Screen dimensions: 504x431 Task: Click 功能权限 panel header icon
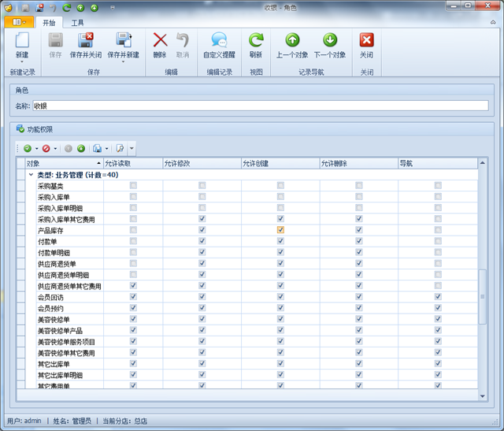coord(20,129)
